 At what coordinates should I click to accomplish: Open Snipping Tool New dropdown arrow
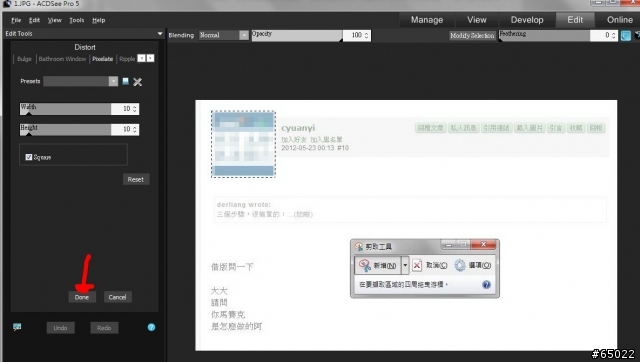pyautogui.click(x=405, y=265)
